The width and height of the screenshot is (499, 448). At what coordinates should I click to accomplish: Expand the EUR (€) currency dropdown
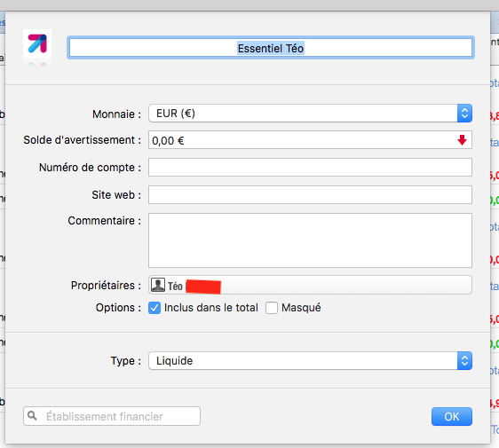(310, 114)
